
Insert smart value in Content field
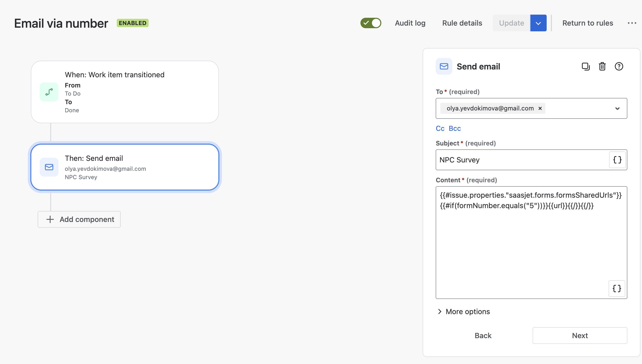[617, 289]
